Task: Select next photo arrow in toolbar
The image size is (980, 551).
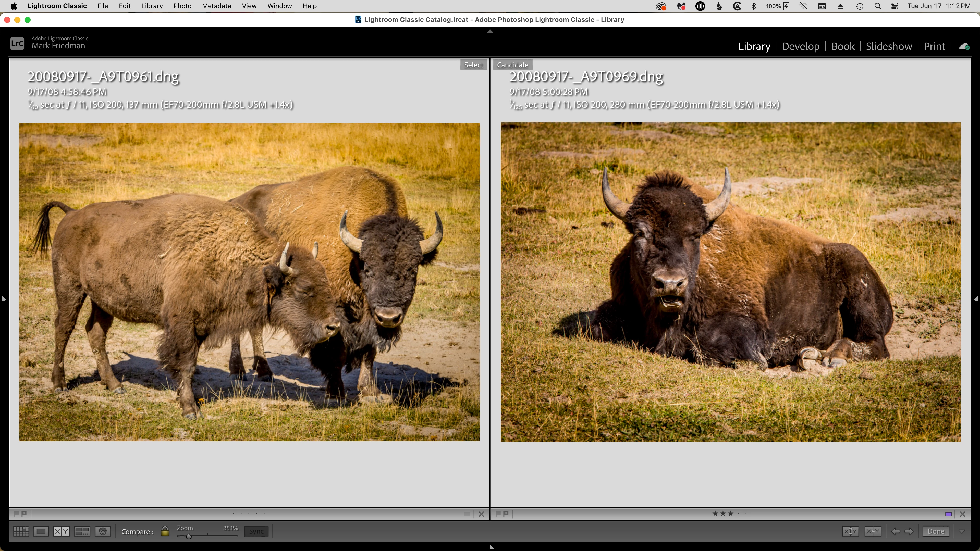Action: pyautogui.click(x=909, y=532)
